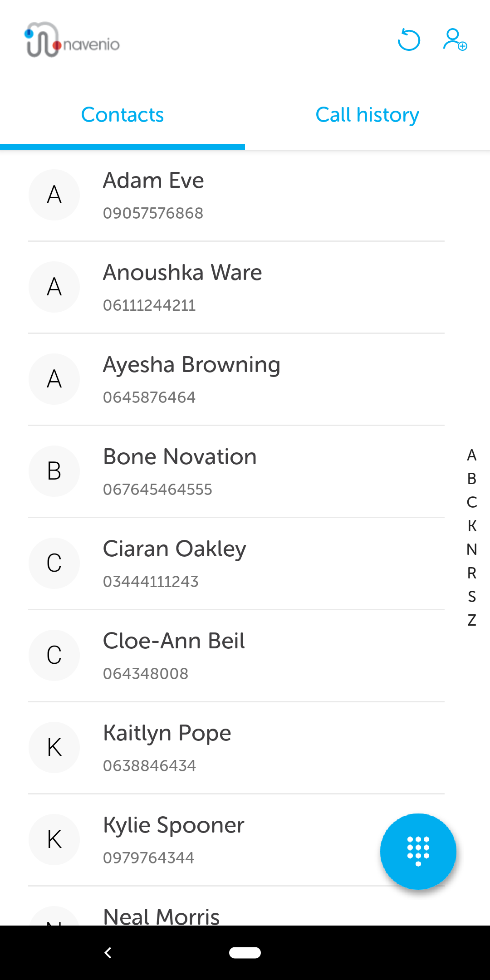Screen dimensions: 490x980
Task: Jump to letter N in index
Action: (x=472, y=549)
